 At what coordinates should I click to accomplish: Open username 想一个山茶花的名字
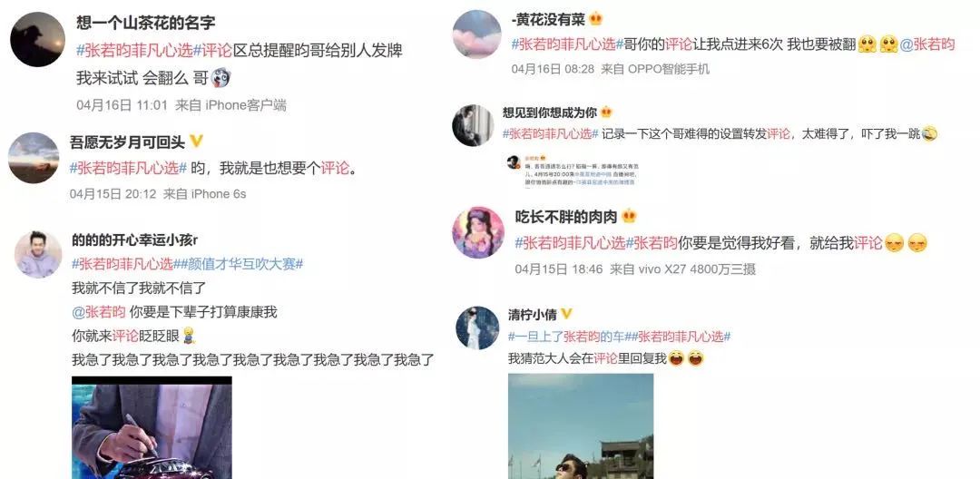[x=145, y=23]
